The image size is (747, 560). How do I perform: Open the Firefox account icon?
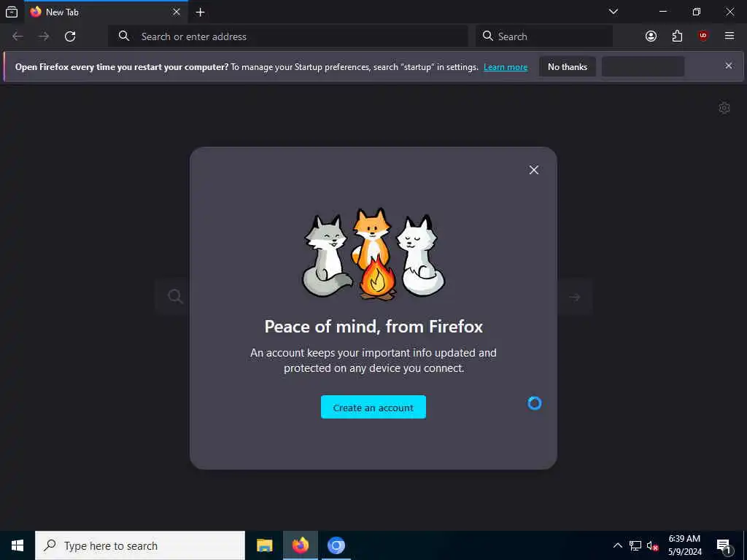pyautogui.click(x=651, y=36)
